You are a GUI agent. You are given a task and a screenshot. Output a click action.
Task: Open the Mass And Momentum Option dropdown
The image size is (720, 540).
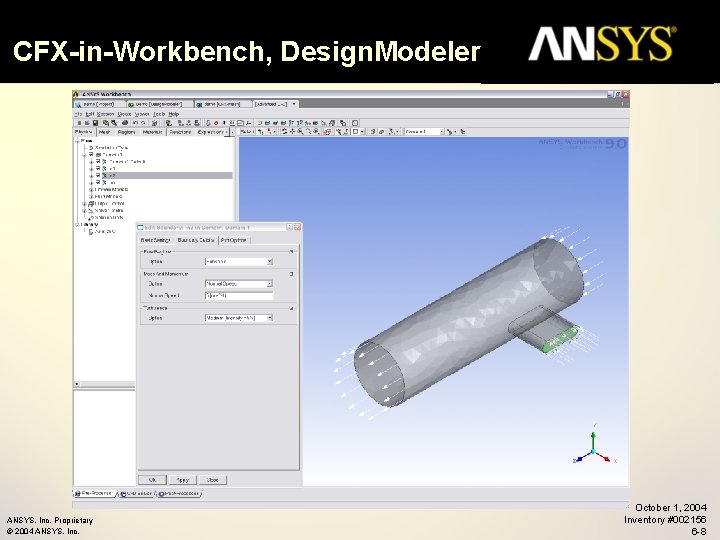click(270, 284)
